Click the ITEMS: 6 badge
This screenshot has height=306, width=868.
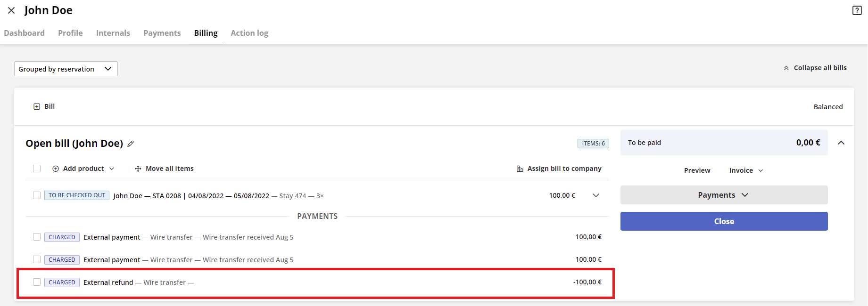593,144
